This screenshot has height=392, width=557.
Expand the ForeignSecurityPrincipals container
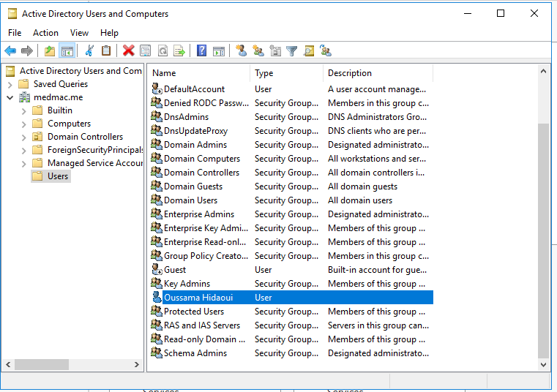24,151
